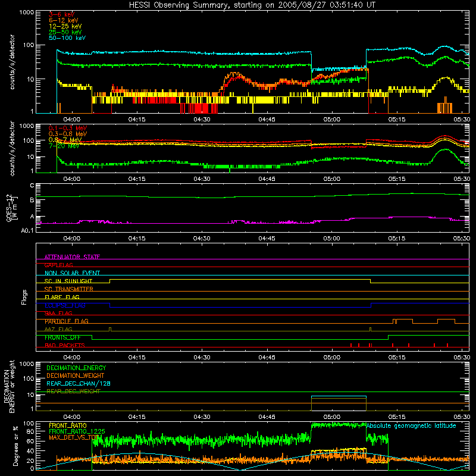Select the blue ECLIPSE_FLAG label
Viewport: 476px width, 476px height.
click(x=65, y=305)
